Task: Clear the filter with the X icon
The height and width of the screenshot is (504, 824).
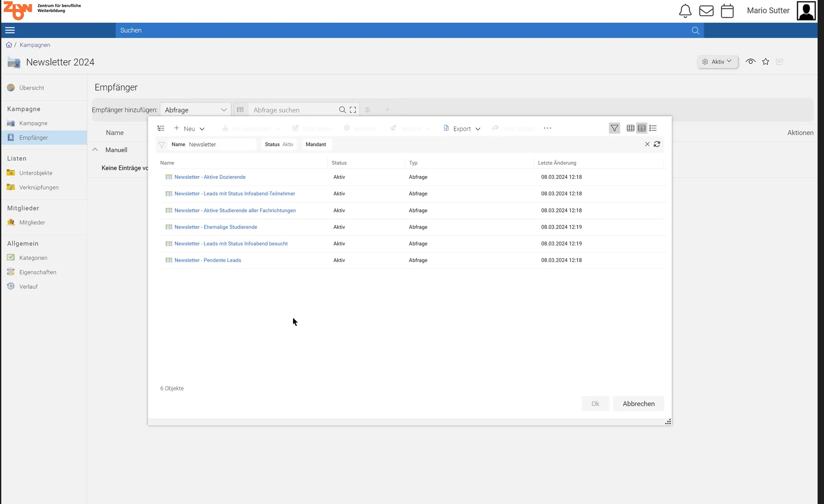Action: pyautogui.click(x=647, y=144)
